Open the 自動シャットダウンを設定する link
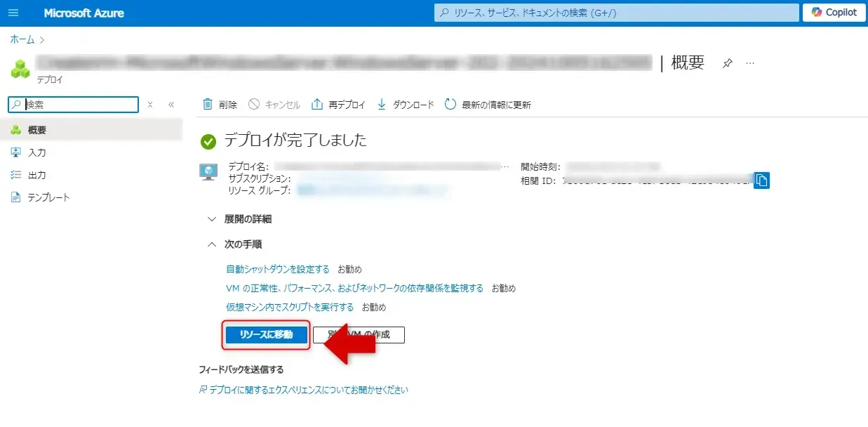Screen dimensions: 868x427 tap(277, 269)
